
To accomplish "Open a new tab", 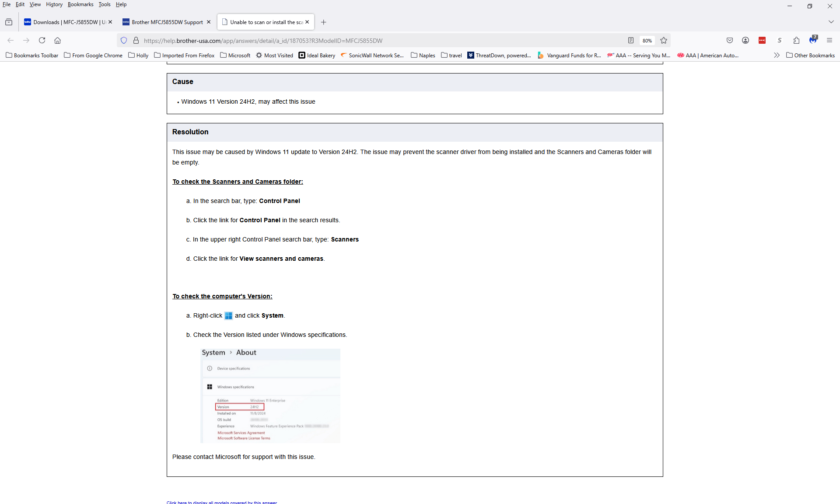I will (323, 22).
